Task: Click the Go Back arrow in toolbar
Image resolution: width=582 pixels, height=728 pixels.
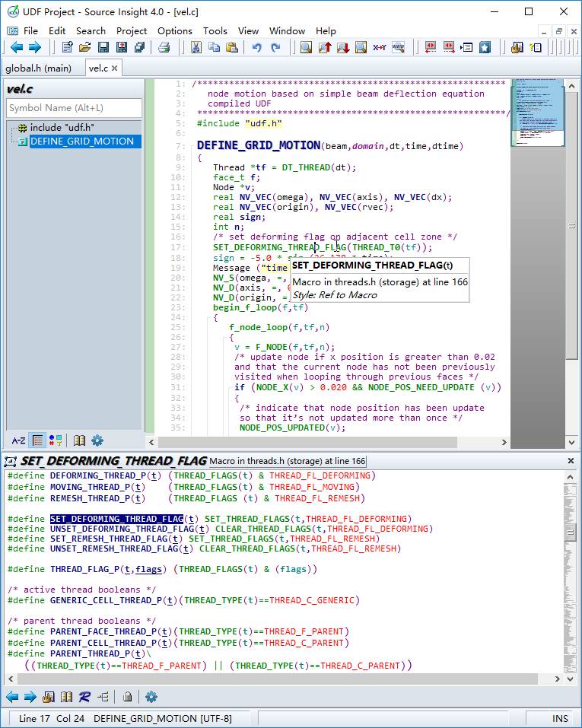Action: pos(16,48)
